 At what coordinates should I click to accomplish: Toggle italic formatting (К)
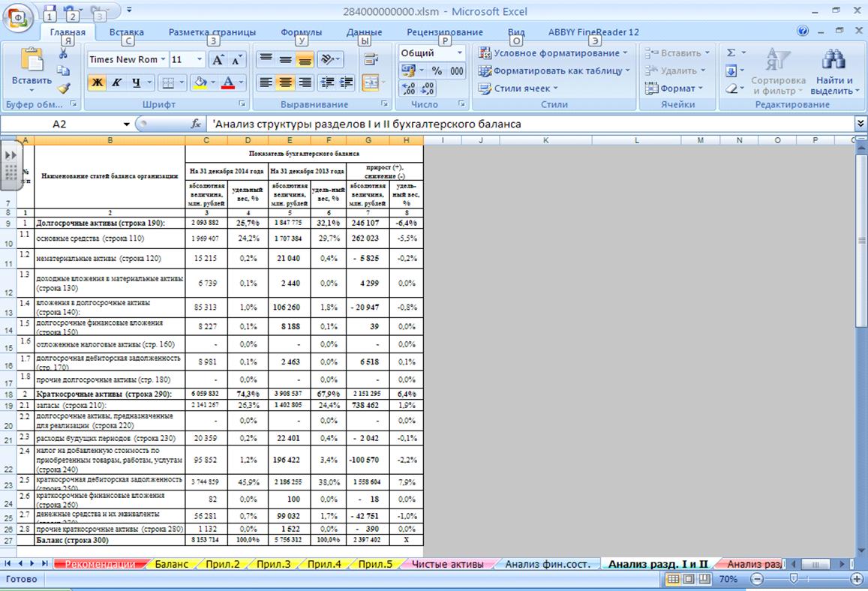(116, 82)
